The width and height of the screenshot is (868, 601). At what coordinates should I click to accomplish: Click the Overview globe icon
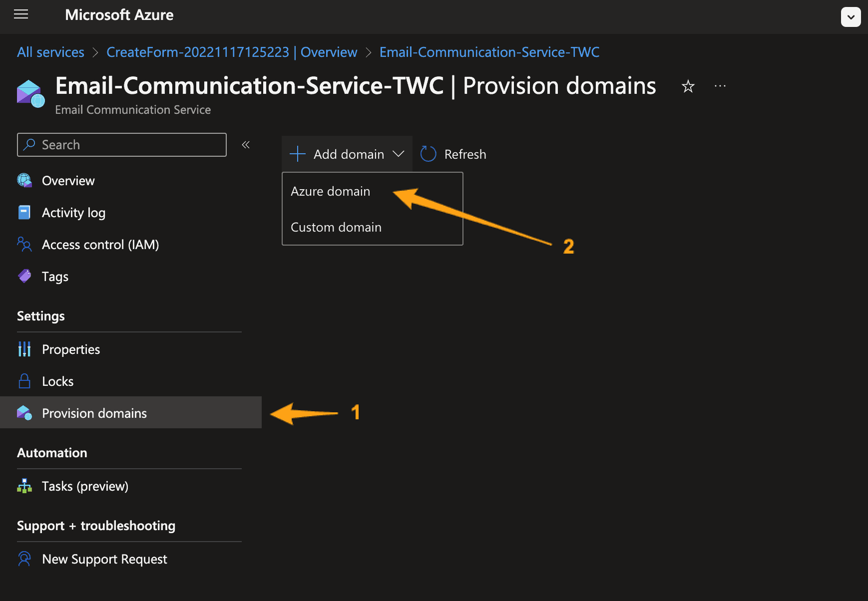24,181
